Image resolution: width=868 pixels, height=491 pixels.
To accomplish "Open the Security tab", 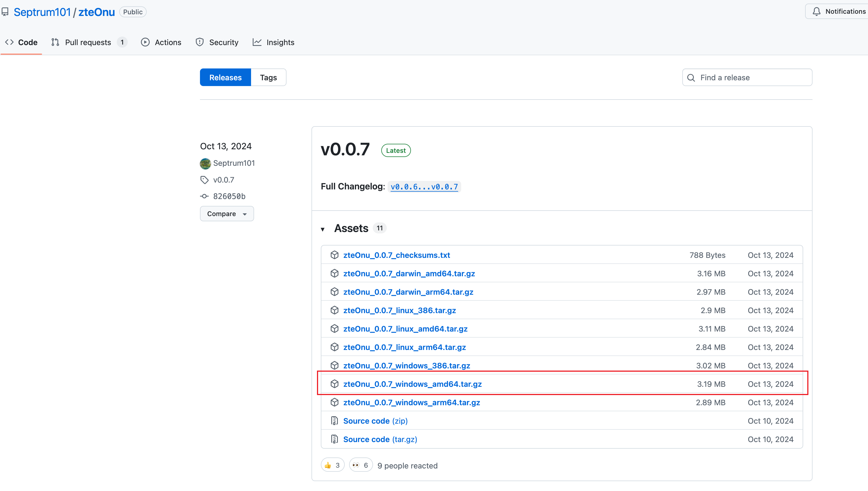I will click(217, 43).
